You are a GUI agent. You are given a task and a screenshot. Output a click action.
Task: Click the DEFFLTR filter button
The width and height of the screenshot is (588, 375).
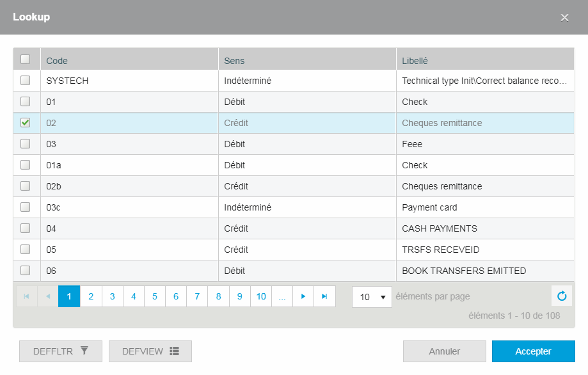click(x=61, y=351)
